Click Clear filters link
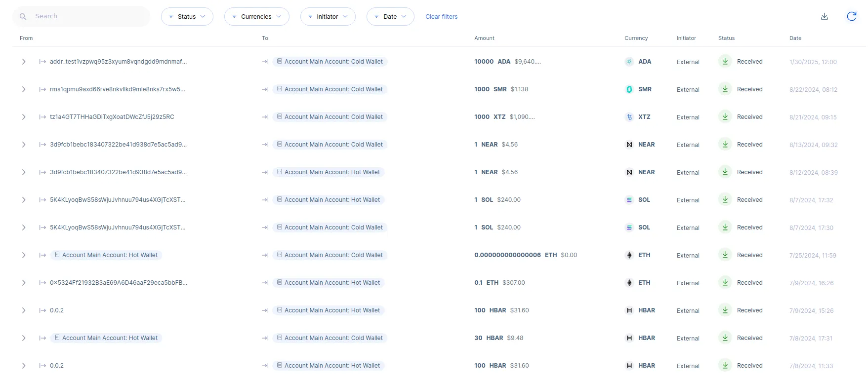The width and height of the screenshot is (868, 380). (441, 17)
